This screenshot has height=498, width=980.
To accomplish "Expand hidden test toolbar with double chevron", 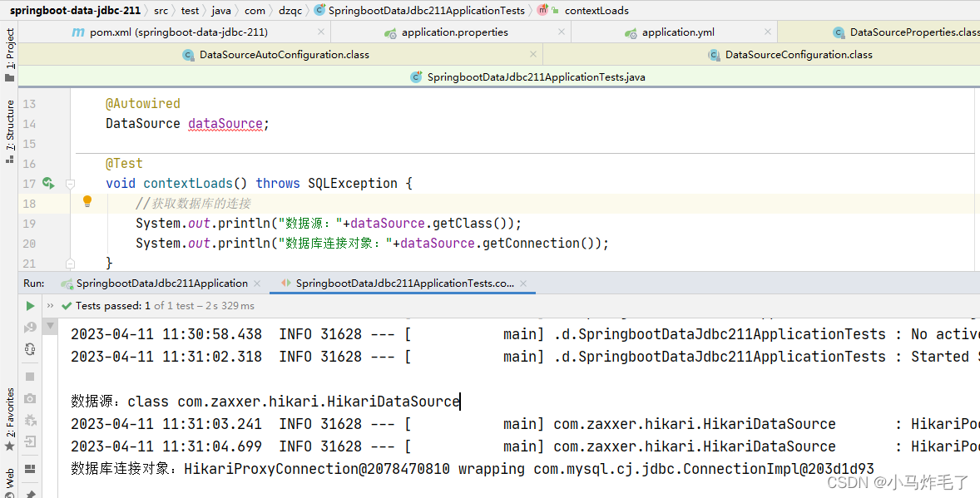I will (x=50, y=306).
